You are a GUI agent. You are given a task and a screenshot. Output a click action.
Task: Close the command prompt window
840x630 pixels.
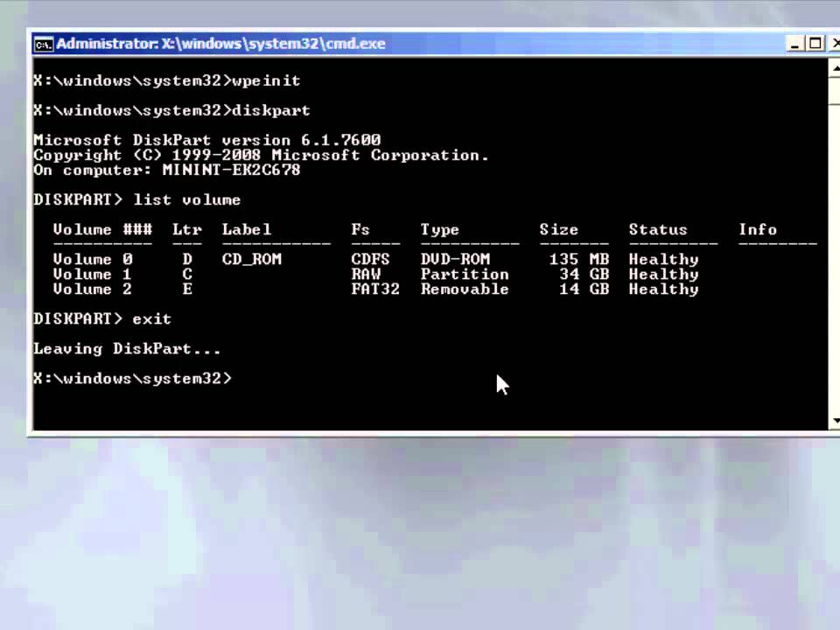(833, 44)
